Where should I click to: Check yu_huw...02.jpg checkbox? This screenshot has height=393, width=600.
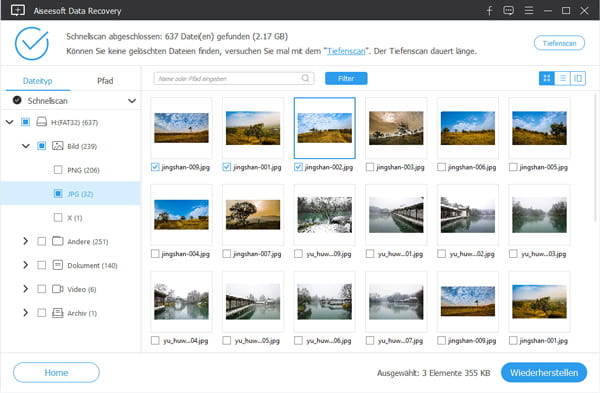[x=441, y=254]
